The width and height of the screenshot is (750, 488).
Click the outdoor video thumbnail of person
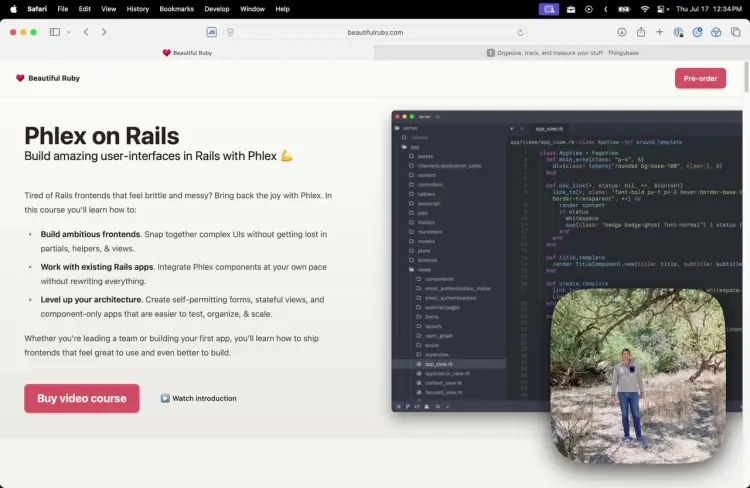[x=638, y=376]
